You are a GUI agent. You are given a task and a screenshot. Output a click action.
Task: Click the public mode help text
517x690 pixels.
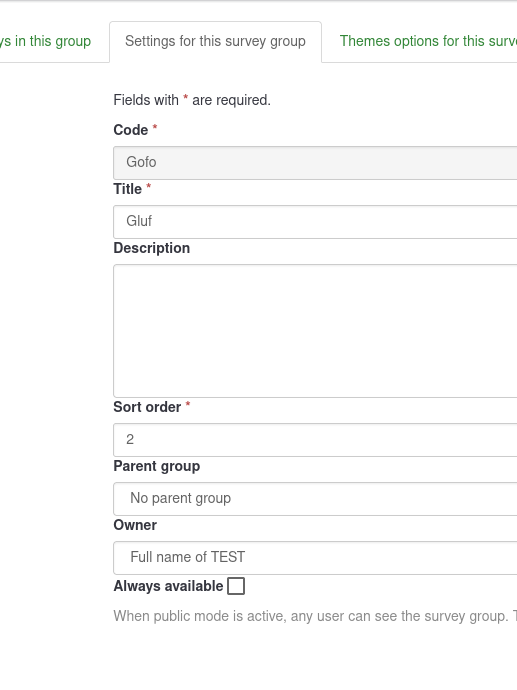pos(315,616)
